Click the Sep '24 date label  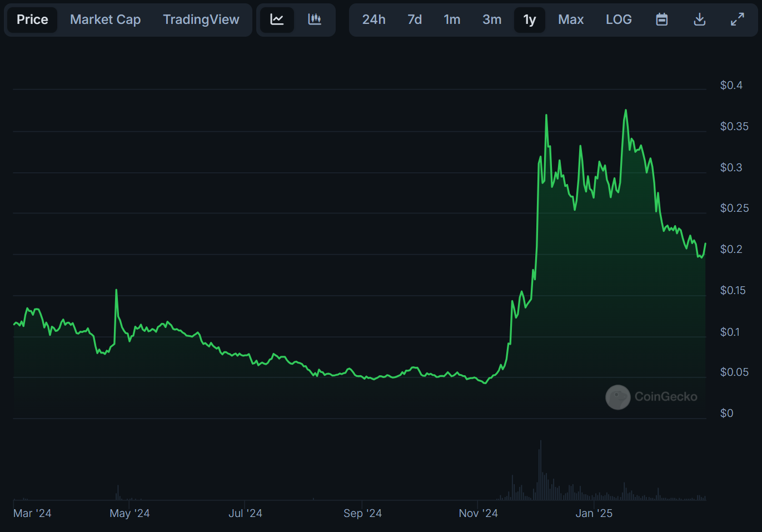(x=362, y=513)
